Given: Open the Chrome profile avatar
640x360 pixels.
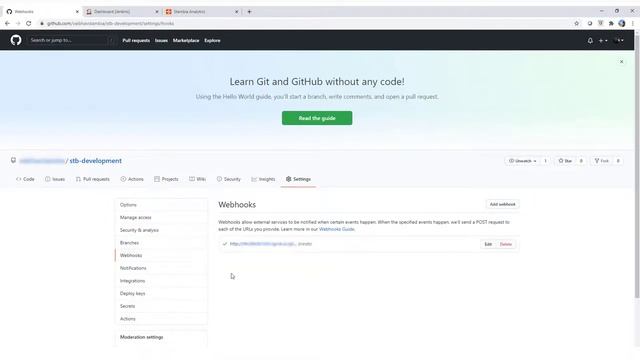Looking at the screenshot, I should tap(622, 23).
